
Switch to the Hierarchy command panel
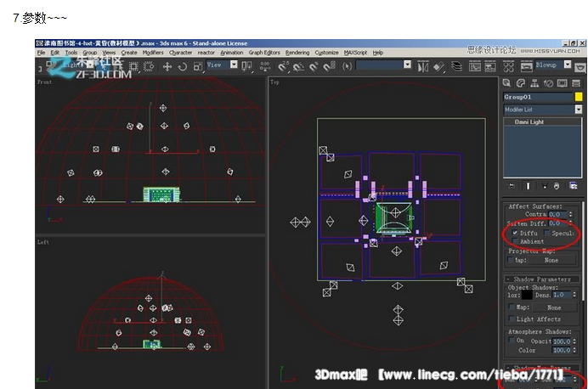(534, 83)
